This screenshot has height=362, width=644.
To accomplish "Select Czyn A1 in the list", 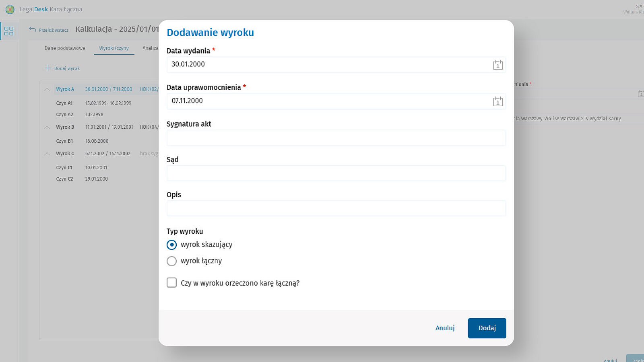I will (64, 103).
